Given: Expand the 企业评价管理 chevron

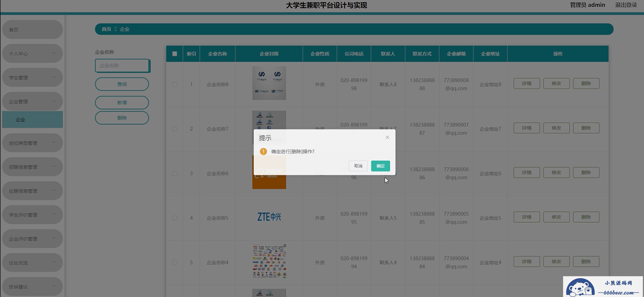Looking at the screenshot, I should coord(54,239).
